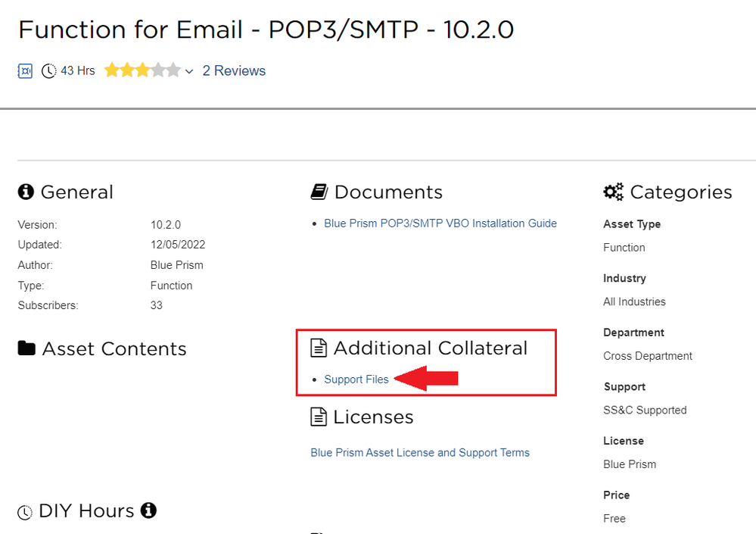Expand the star rating dropdown chevron
The image size is (756, 534).
tap(189, 72)
